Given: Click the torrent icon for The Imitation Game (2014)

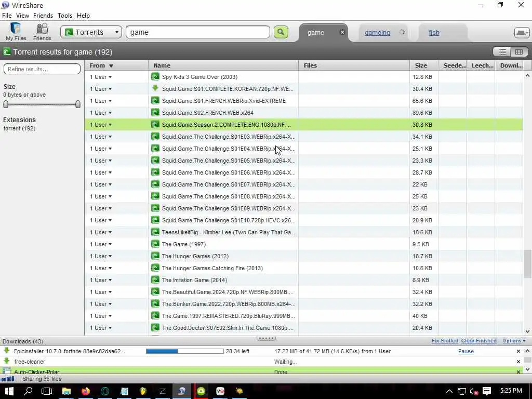Looking at the screenshot, I should pos(155,280).
